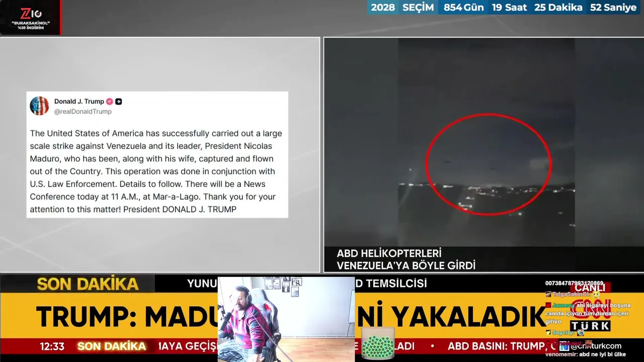Click TolgaSakinOl's chat badge icon
Screen dimensions: 644x362
tap(548, 294)
